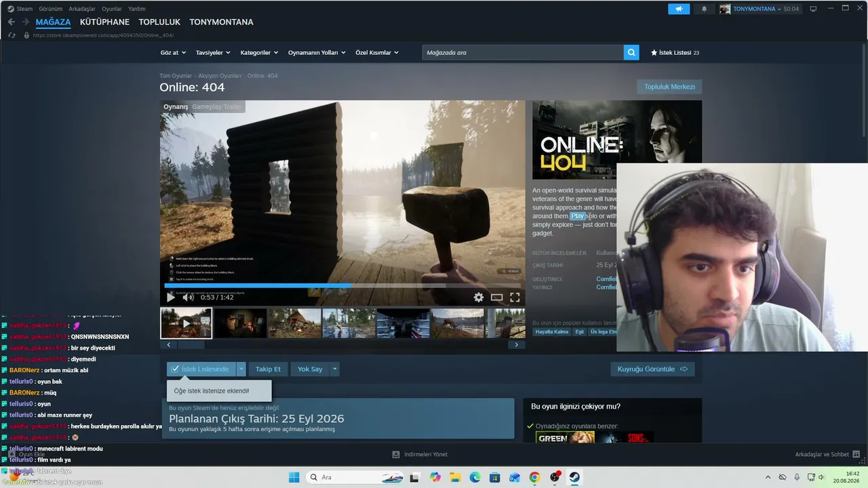Screen dimensions: 868x488
Task: Reload the store page
Action: [x=12, y=35]
